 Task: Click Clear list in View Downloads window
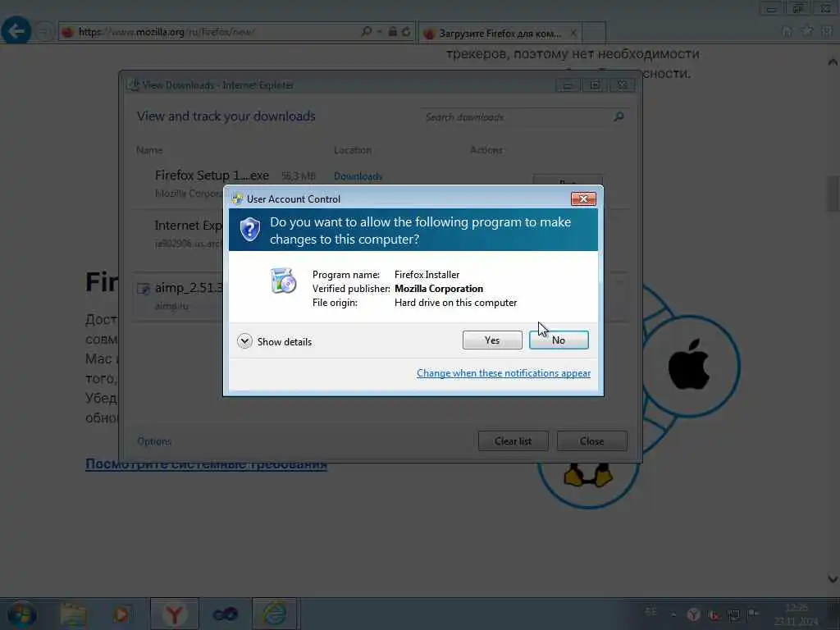(514, 441)
